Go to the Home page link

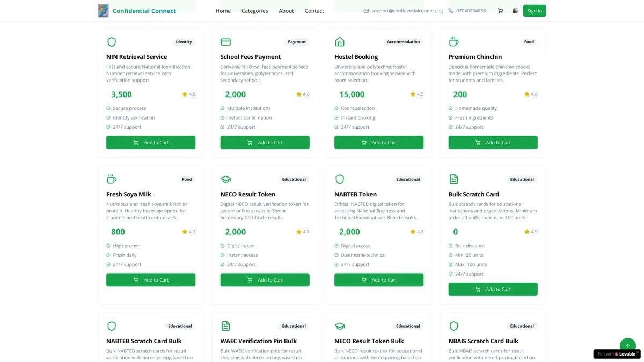223,11
